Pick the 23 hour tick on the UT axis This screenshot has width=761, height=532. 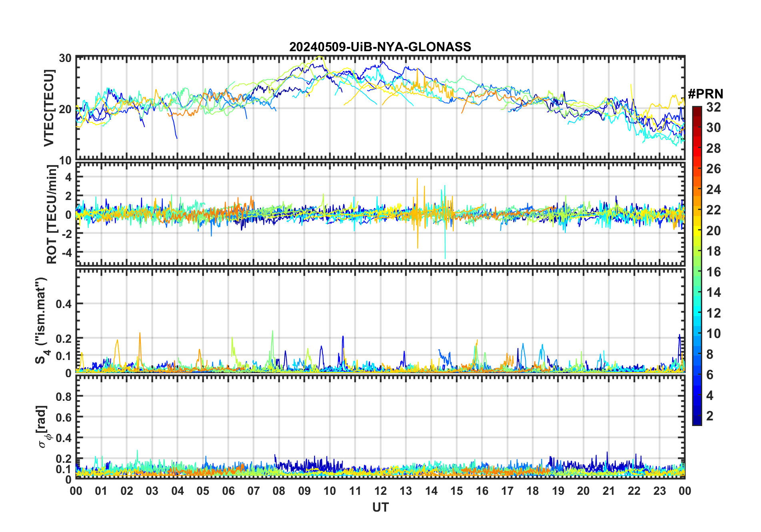pyautogui.click(x=660, y=491)
